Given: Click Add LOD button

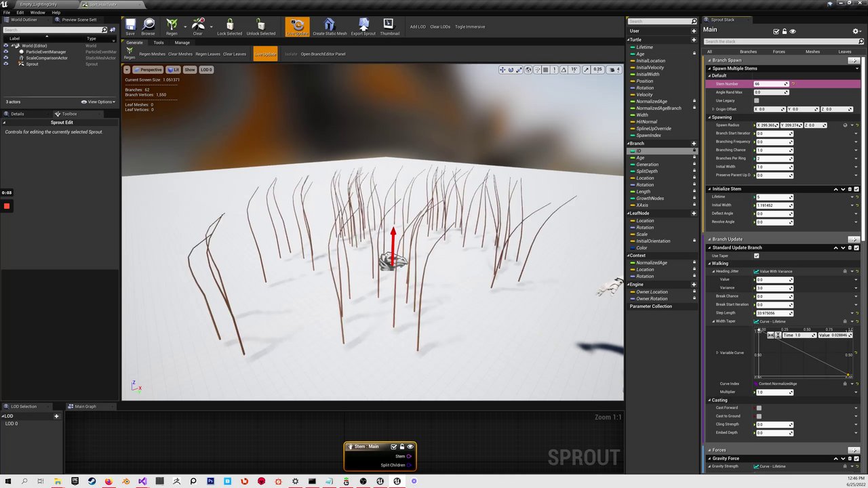Looking at the screenshot, I should (418, 26).
